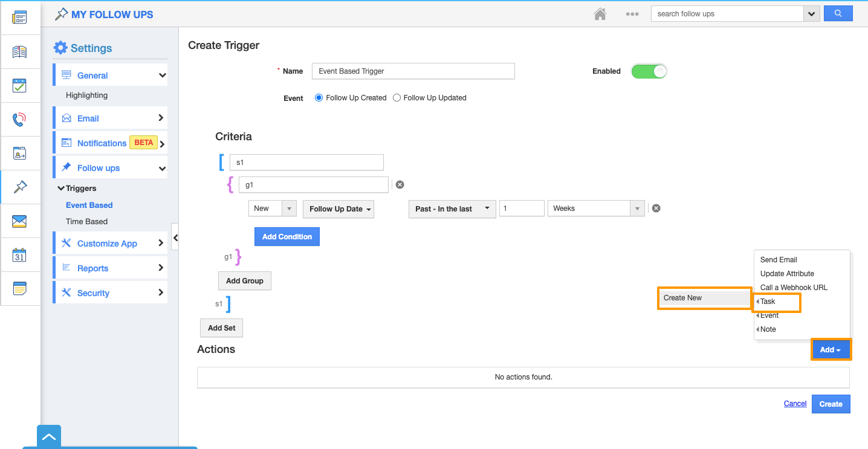
Task: Select the Follow Up Created radio button
Action: point(319,98)
